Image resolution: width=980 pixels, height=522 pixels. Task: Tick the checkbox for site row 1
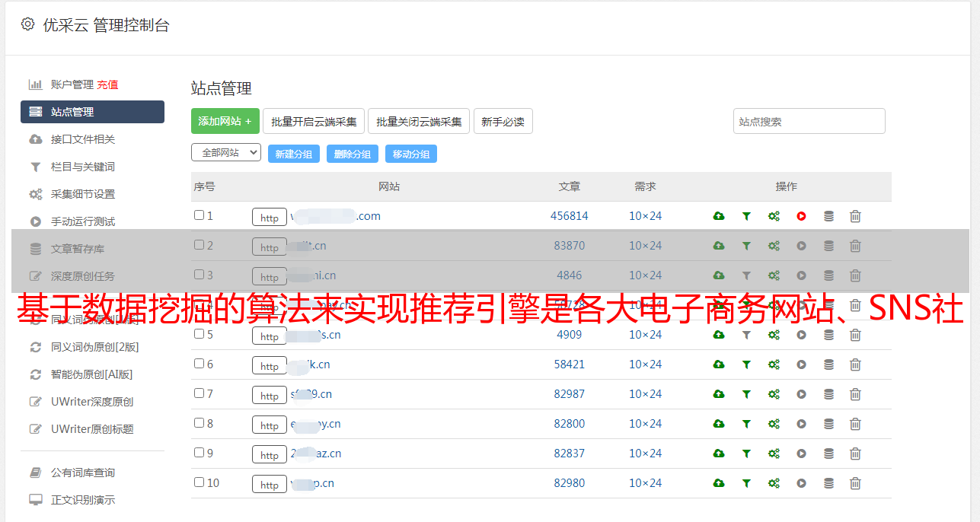[199, 215]
